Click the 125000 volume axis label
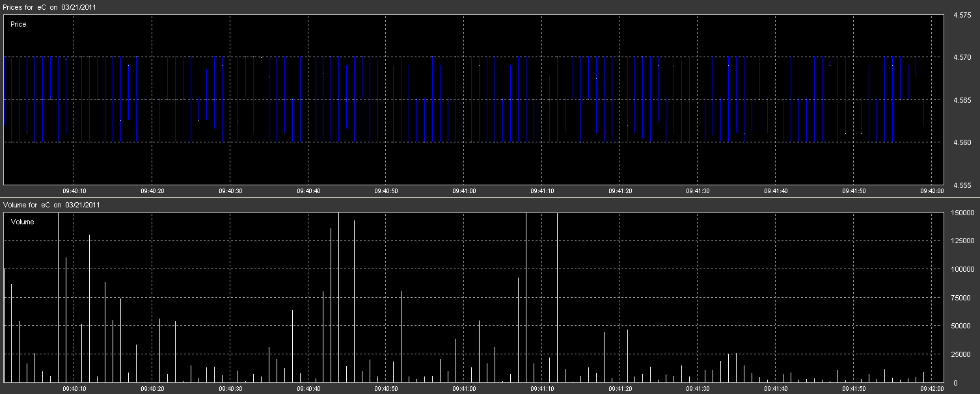The image size is (980, 394). (x=962, y=241)
